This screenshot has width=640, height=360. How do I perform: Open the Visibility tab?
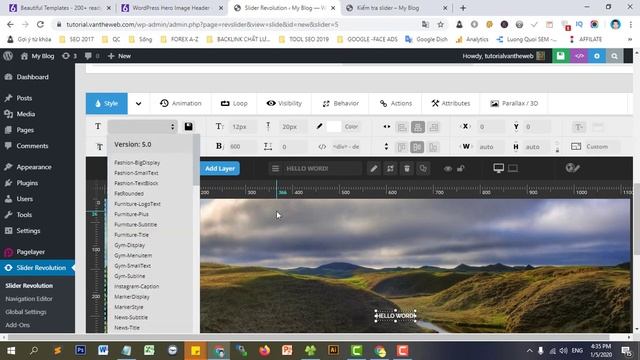tap(284, 103)
